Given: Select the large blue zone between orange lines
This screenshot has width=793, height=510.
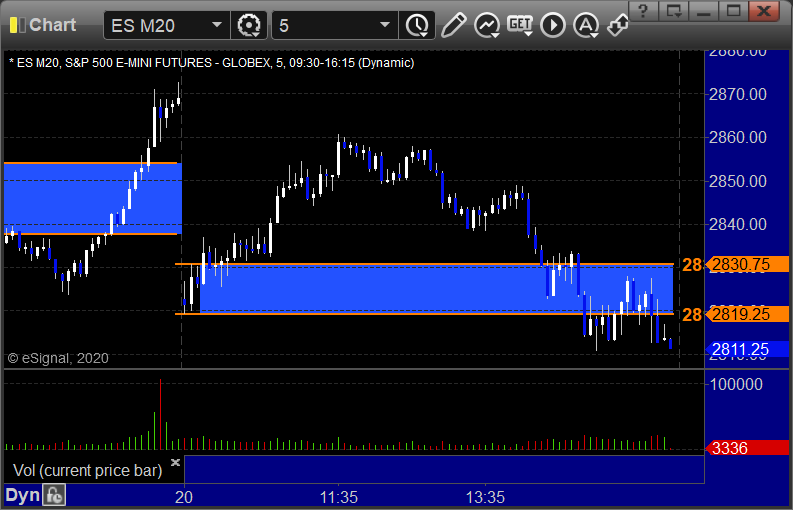Looking at the screenshot, I should coord(436,289).
